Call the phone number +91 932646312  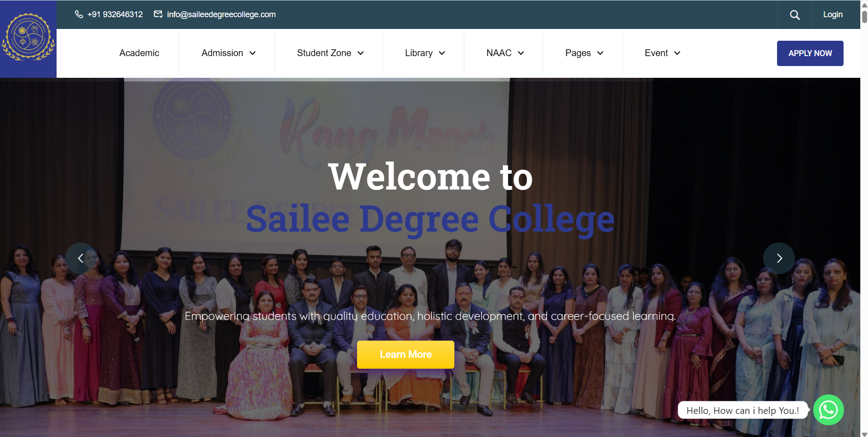(x=115, y=14)
